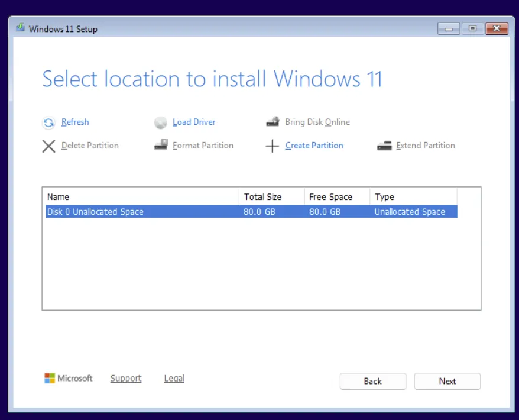
Task: Open the Load Driver link
Action: pyautogui.click(x=194, y=122)
